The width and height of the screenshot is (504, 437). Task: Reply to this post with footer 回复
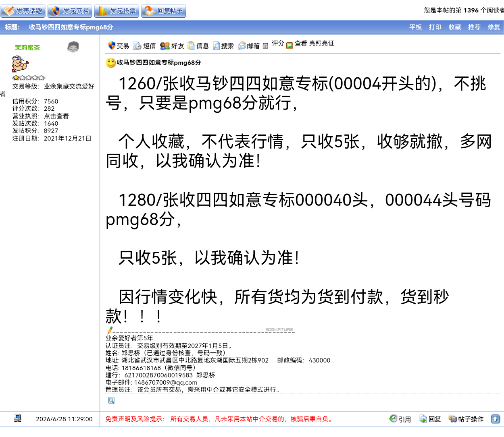430,419
